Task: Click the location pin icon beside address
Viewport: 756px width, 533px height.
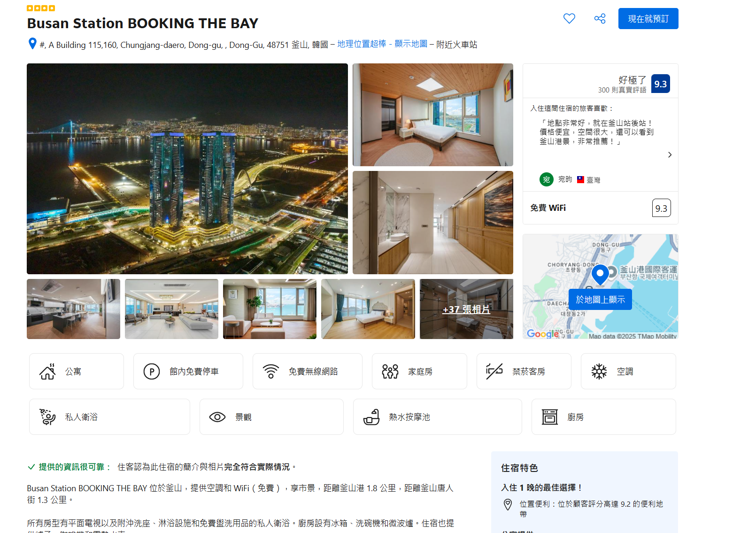Action: 32,44
